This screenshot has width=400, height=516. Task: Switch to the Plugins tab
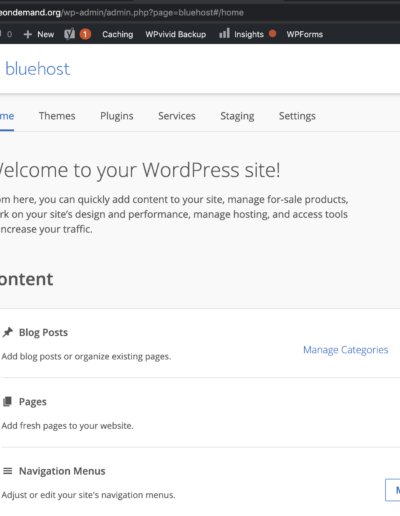click(x=117, y=116)
